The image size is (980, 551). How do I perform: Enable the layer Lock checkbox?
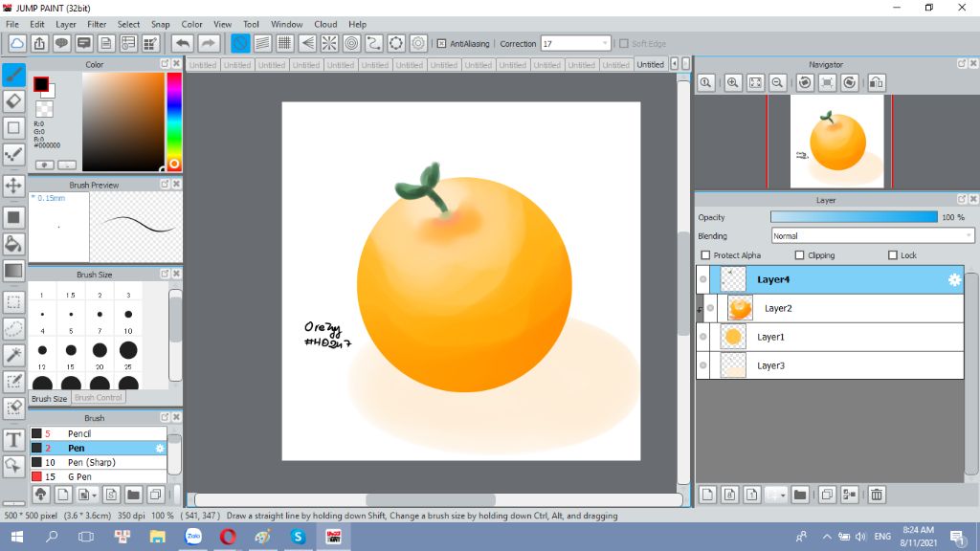[893, 254]
